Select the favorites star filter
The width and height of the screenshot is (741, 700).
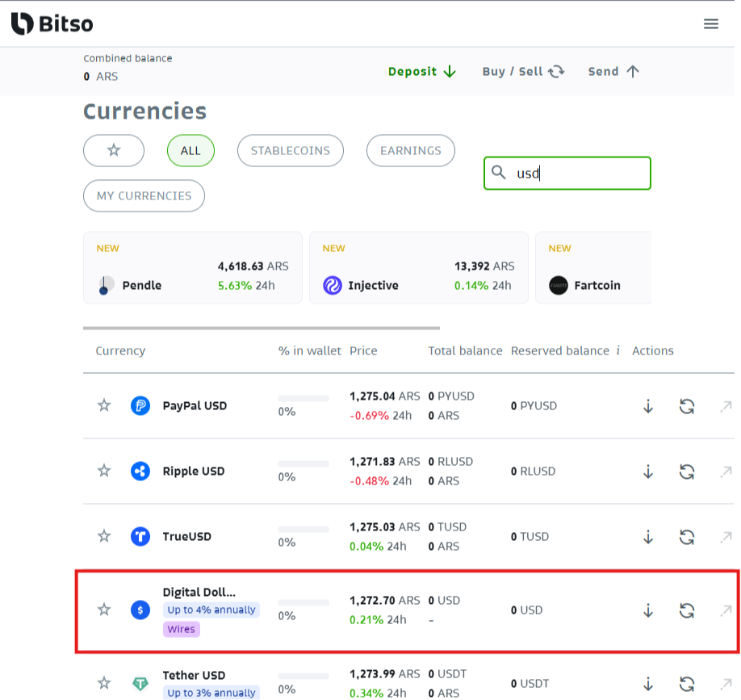(114, 150)
